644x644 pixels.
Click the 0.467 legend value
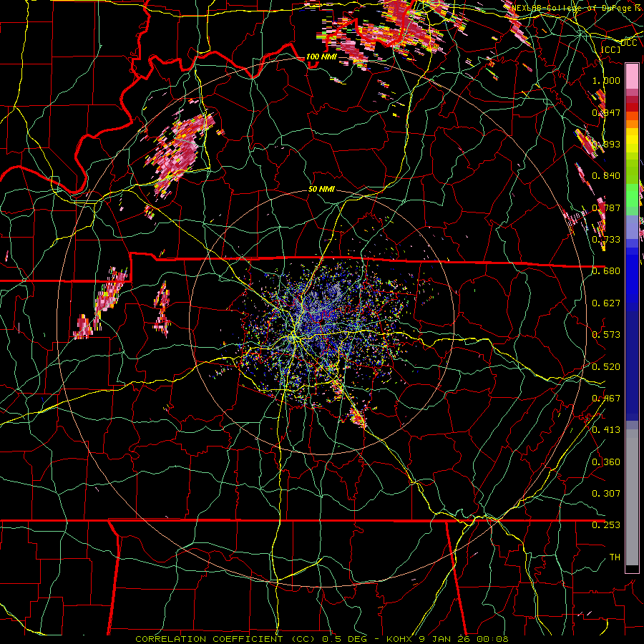click(x=606, y=399)
